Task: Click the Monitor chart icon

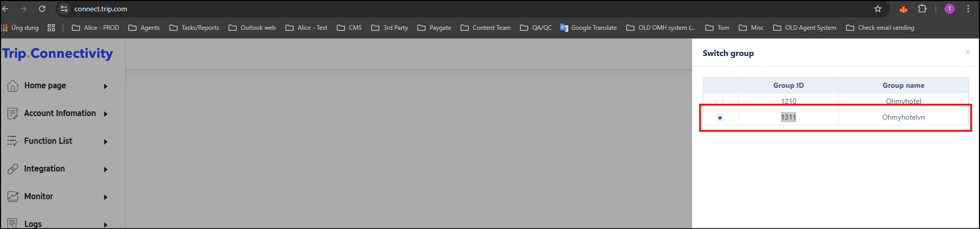Action: click(13, 197)
